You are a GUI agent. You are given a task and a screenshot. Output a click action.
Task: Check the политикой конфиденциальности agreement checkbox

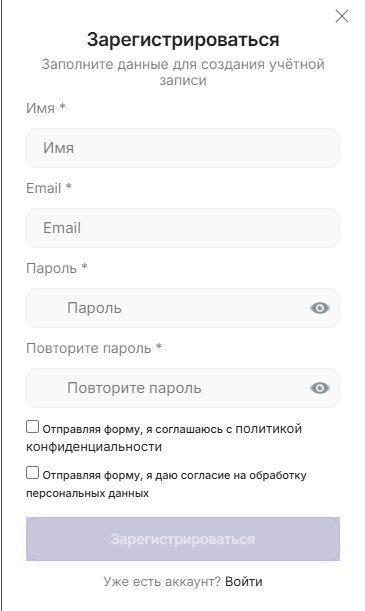click(32, 426)
